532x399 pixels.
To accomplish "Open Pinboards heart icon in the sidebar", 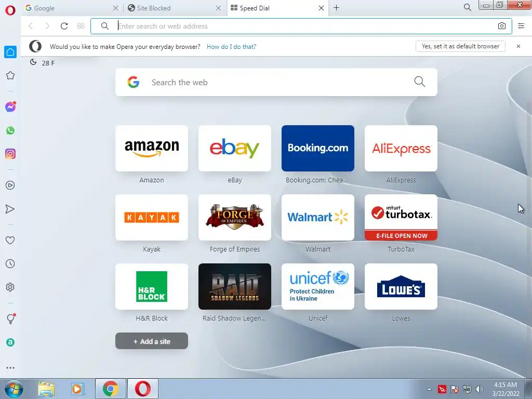I will 10,240.
